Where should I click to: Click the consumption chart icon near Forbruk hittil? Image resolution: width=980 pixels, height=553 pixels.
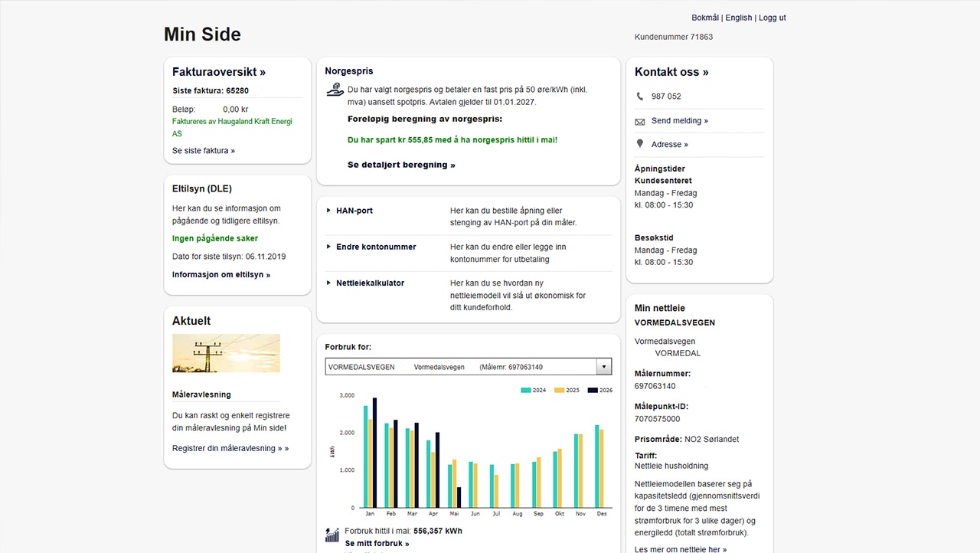pos(332,535)
